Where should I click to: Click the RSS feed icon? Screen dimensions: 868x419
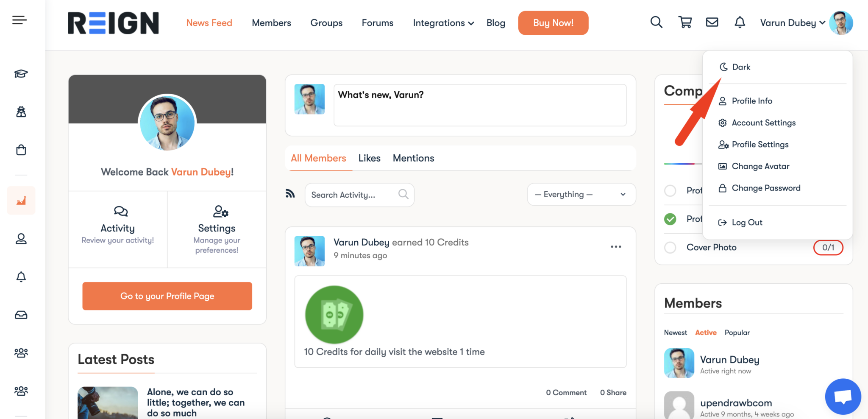[x=290, y=194]
